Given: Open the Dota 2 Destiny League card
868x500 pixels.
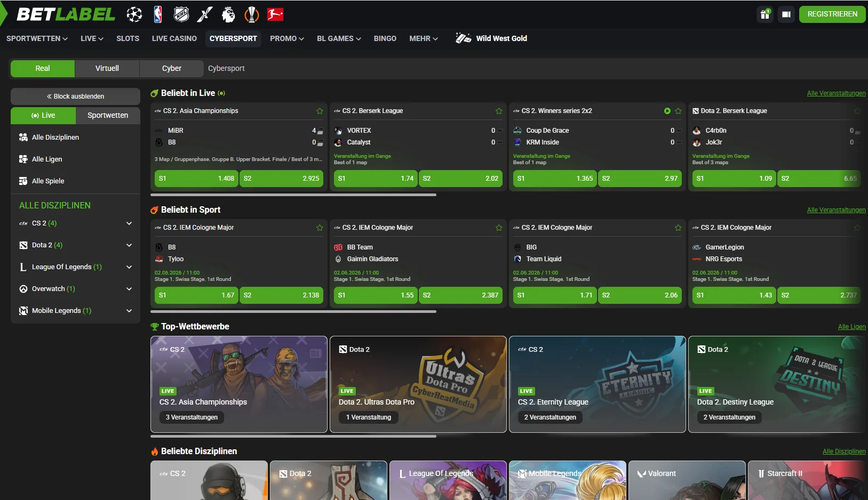Looking at the screenshot, I should 777,384.
